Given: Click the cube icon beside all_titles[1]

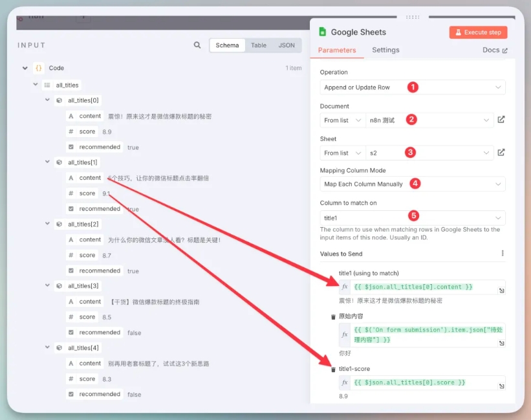Looking at the screenshot, I should pyautogui.click(x=60, y=162).
